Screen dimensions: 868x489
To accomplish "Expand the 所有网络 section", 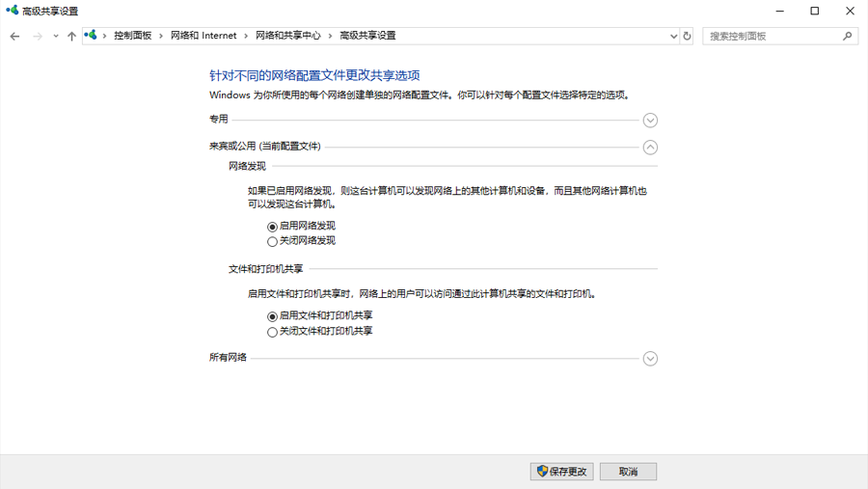I will pyautogui.click(x=650, y=359).
